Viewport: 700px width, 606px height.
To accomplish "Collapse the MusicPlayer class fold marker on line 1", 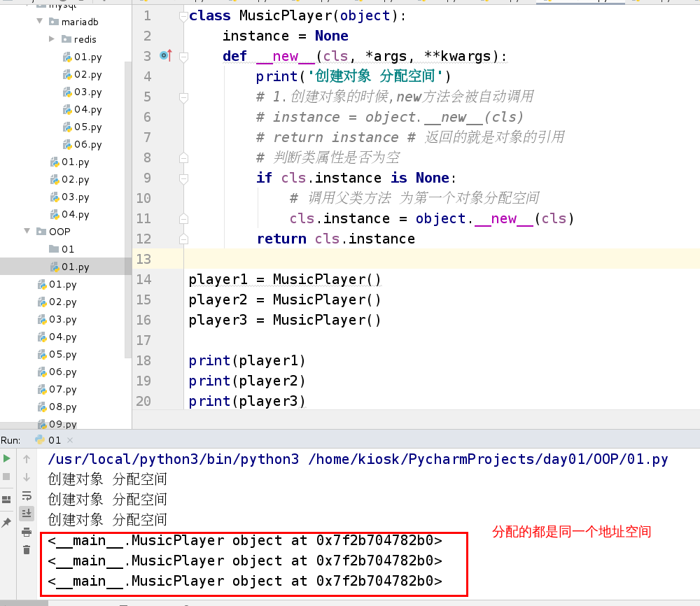I will click(183, 17).
